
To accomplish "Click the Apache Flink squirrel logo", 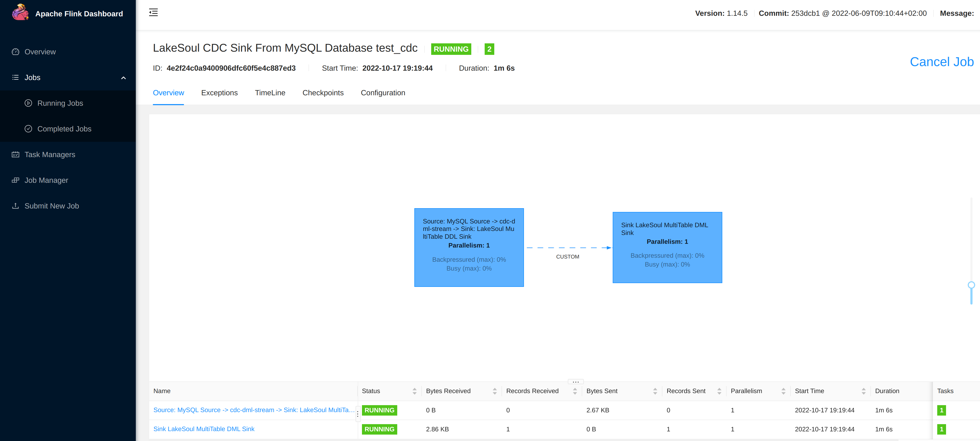I will [x=20, y=13].
